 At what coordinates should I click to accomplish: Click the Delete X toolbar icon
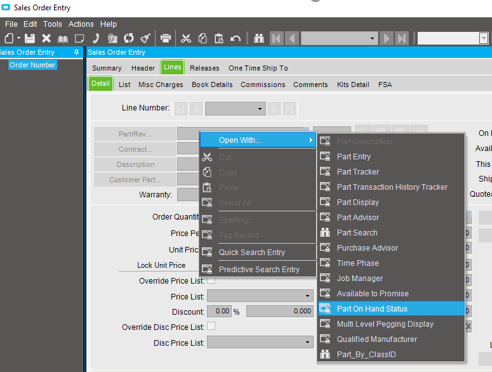[46, 38]
